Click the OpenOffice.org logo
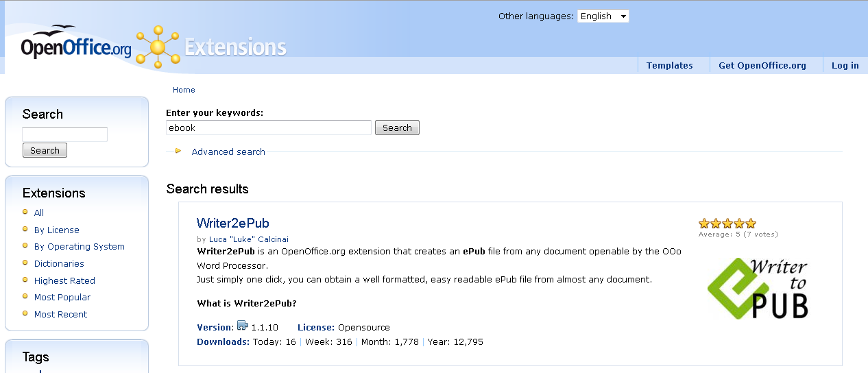This screenshot has height=373, width=868. pos(75,45)
